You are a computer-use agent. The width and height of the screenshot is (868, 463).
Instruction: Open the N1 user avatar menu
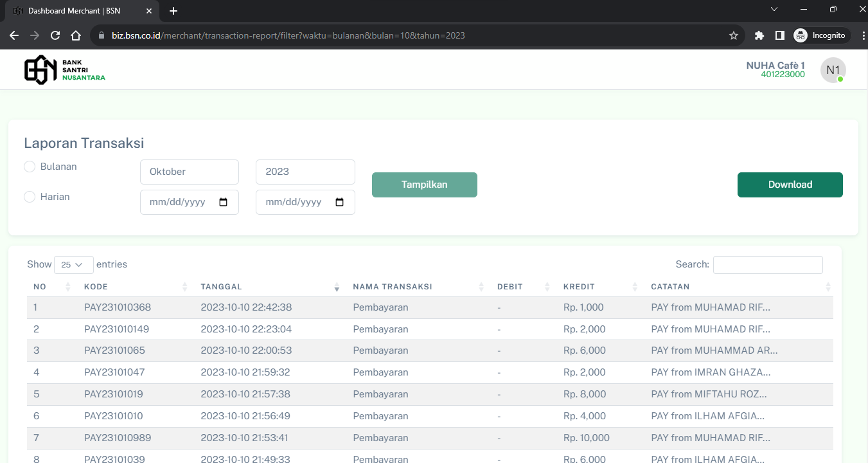[833, 70]
